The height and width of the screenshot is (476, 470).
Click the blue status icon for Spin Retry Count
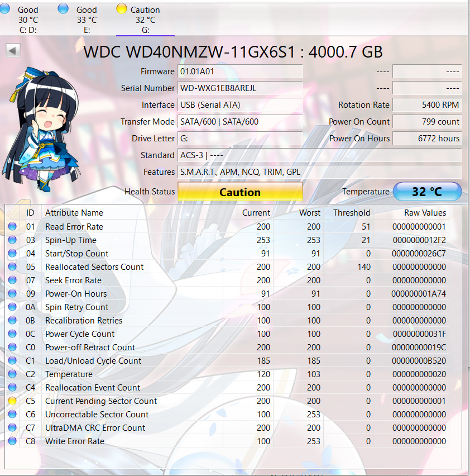(x=12, y=307)
